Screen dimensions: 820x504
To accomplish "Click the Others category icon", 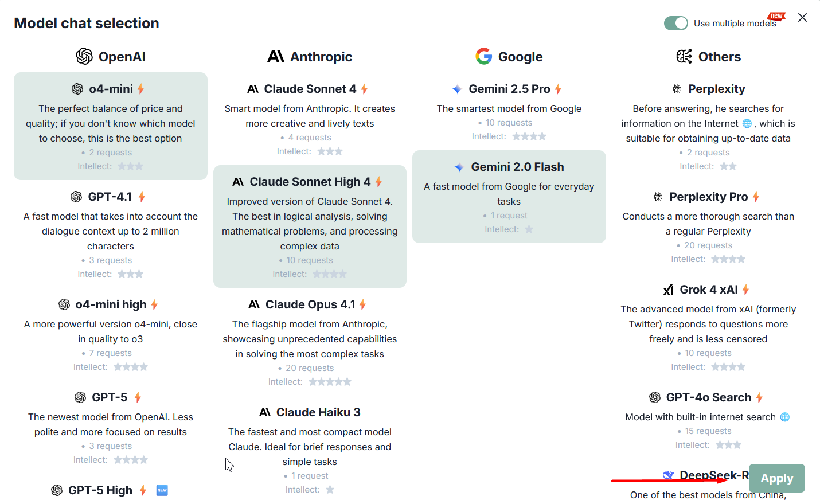I will pos(684,56).
